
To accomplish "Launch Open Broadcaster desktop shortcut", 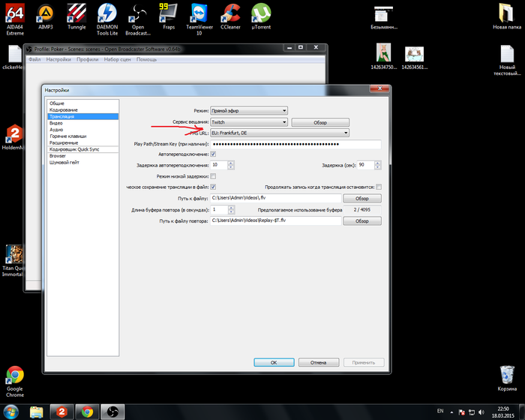I will coord(138,19).
